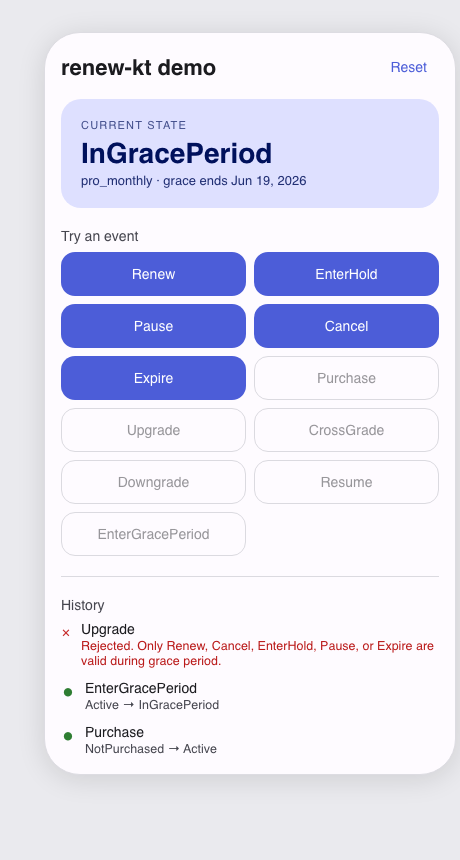The width and height of the screenshot is (460, 860).
Task: Click green dot beside EnterGracePeriod history
Action: tap(68, 692)
